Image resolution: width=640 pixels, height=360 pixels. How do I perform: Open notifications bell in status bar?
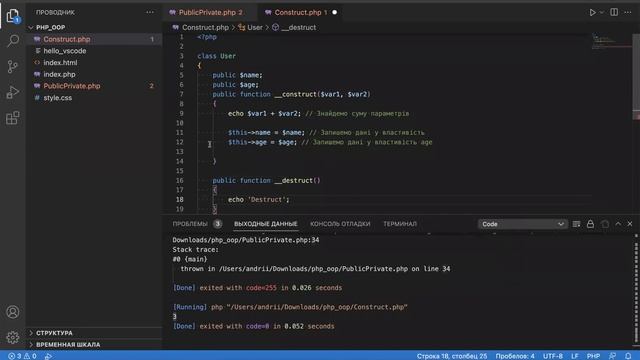pos(628,356)
